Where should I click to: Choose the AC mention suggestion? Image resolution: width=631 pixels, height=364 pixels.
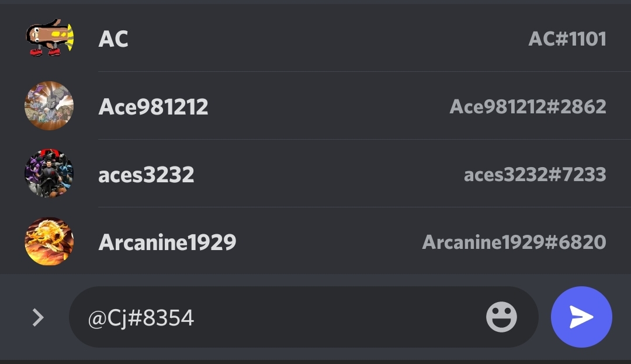coord(315,38)
